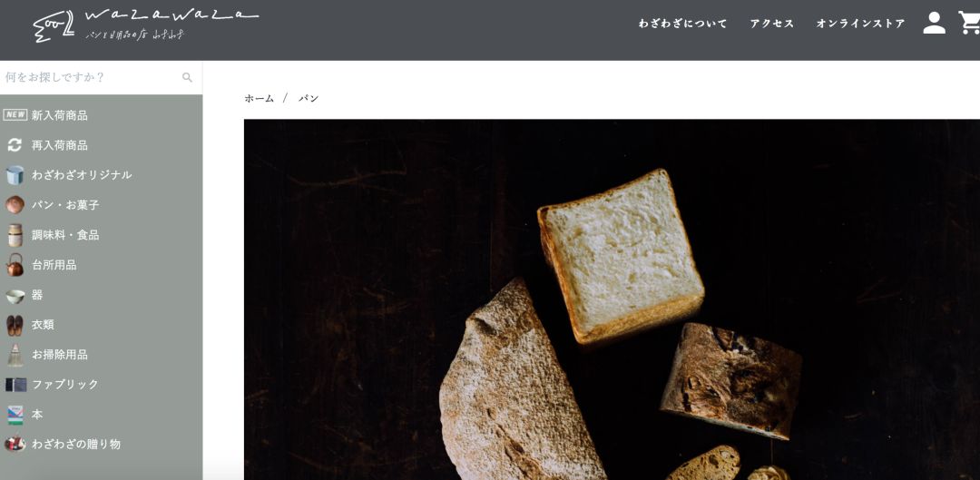
Task: Click パン breadcrumb link
Action: [x=309, y=98]
